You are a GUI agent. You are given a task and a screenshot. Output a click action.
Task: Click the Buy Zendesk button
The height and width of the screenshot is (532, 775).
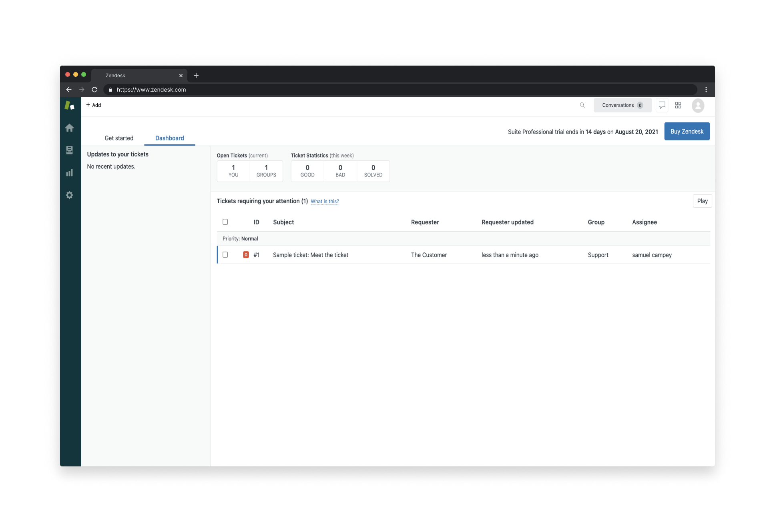pyautogui.click(x=687, y=131)
